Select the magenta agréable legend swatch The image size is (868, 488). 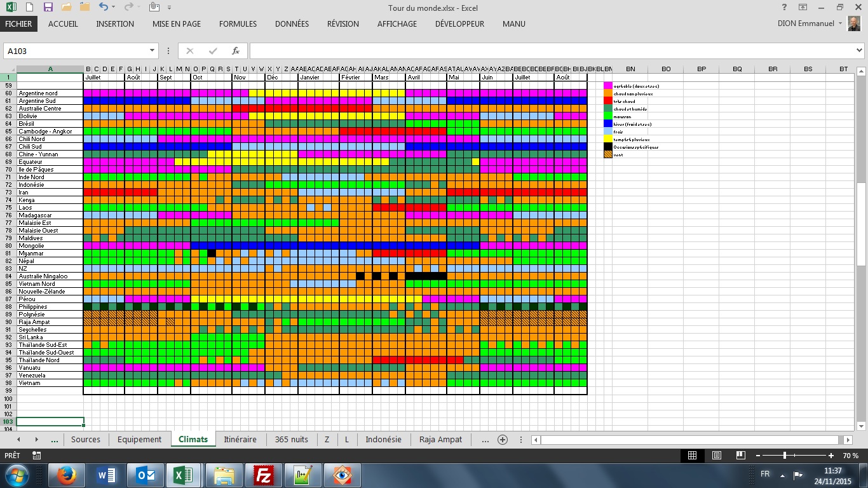point(608,86)
